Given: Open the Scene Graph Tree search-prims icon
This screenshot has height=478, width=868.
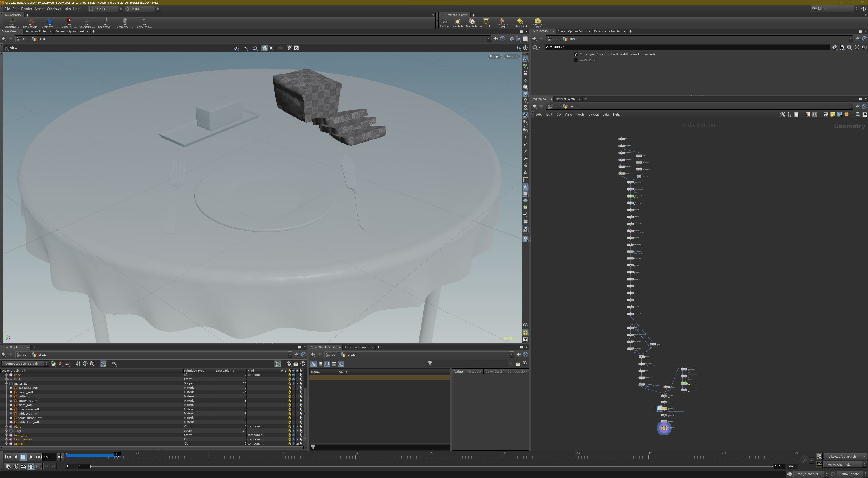Looking at the screenshot, I should tap(92, 364).
